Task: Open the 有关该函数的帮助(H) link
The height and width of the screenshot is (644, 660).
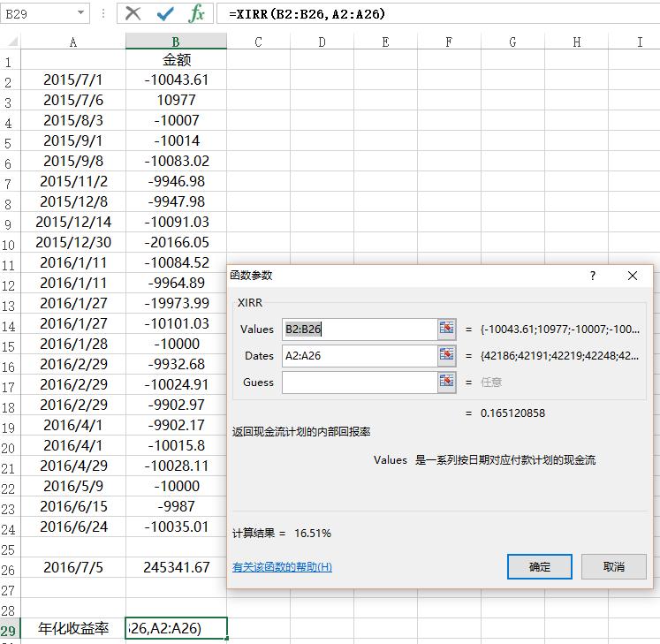Action: 282,567
